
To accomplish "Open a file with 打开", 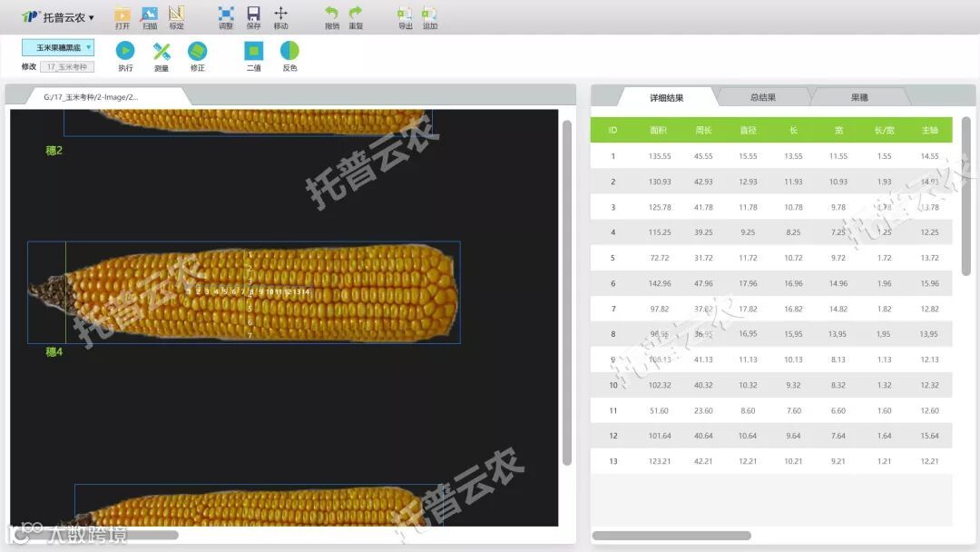I will point(122,17).
